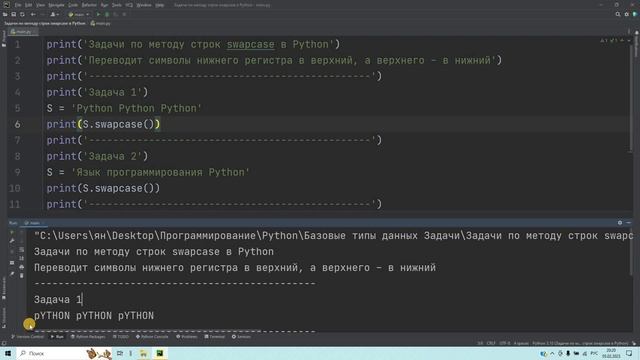Open IDE settings gear icon top right

click(627, 14)
